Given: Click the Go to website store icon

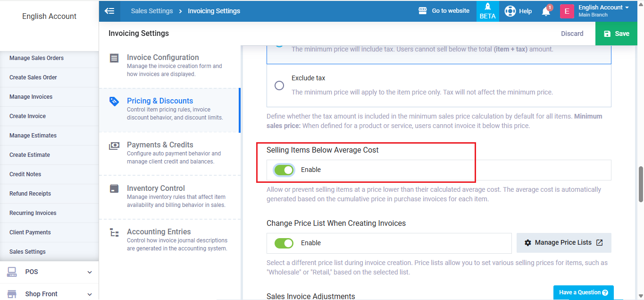Looking at the screenshot, I should click(x=423, y=11).
